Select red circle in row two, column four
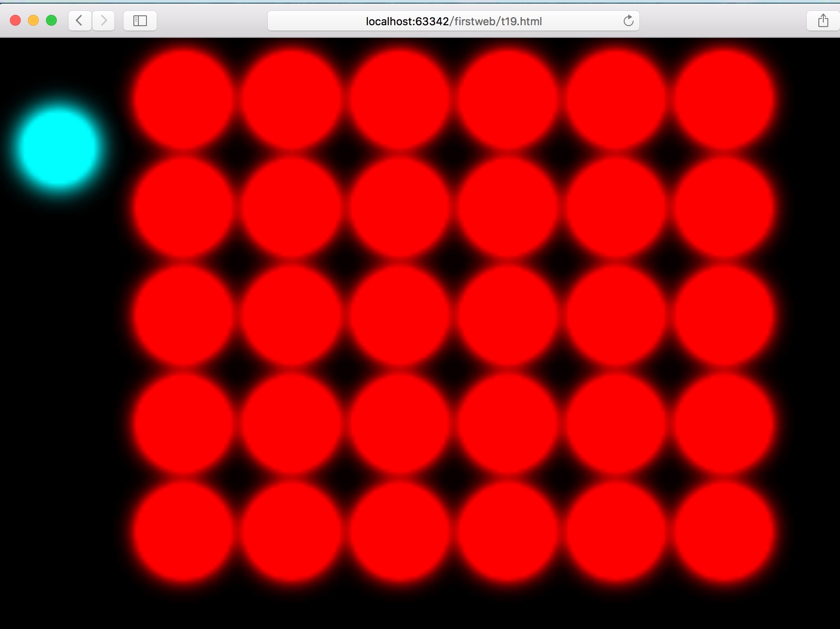Viewport: 840px width, 629px height. pos(508,207)
